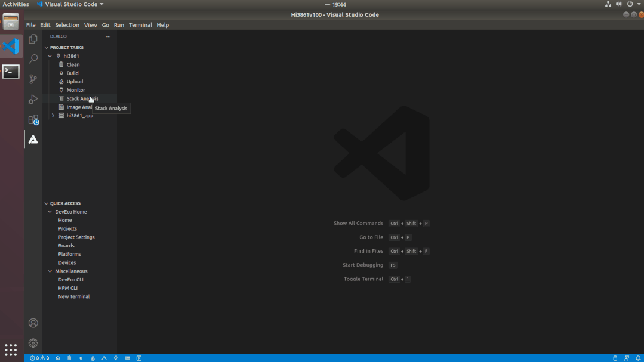Open the Search view icon
This screenshot has height=362, width=644.
(33, 59)
